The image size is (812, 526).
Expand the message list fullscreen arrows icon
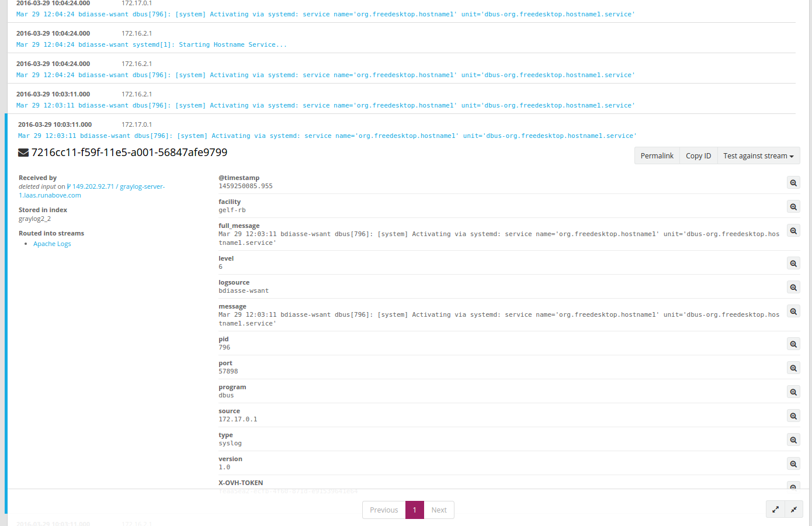(x=775, y=509)
